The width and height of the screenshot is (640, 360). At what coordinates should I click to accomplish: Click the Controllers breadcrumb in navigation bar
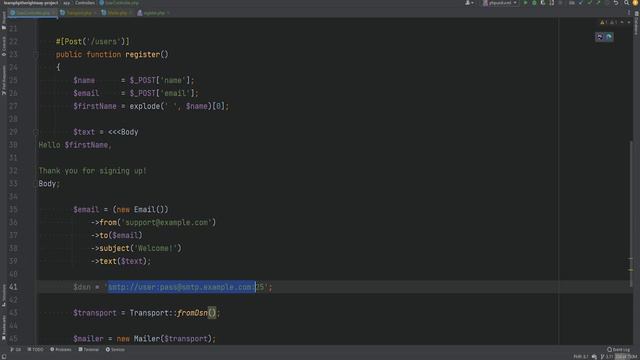click(x=85, y=3)
